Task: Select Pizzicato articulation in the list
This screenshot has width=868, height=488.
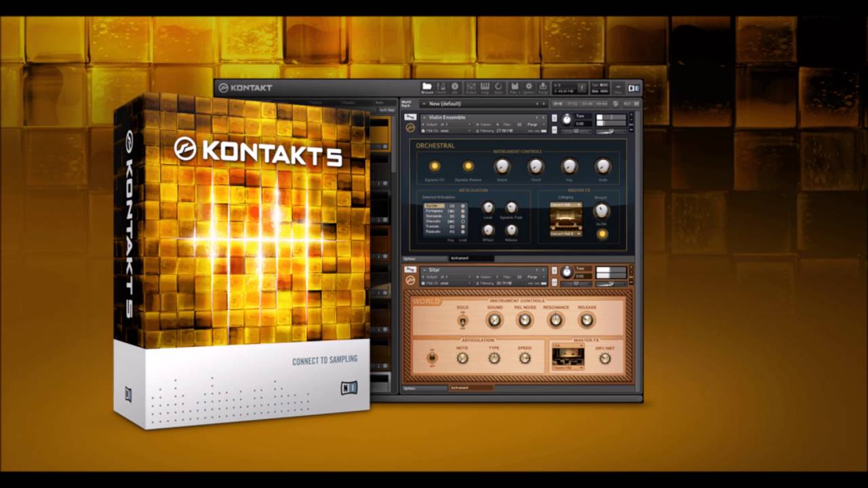Action: tap(435, 231)
